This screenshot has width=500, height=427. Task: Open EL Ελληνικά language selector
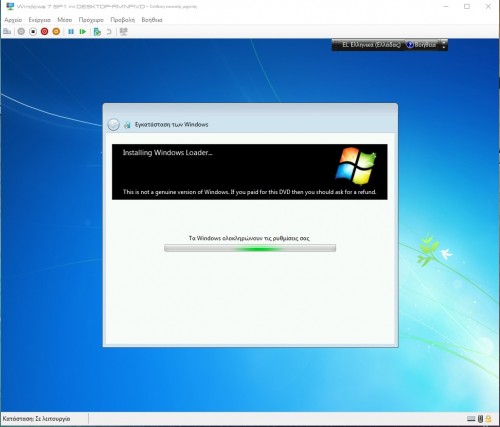coord(371,45)
